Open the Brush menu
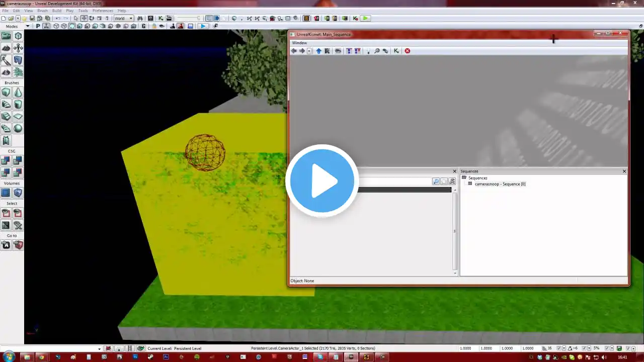This screenshot has height=362, width=644. click(43, 11)
